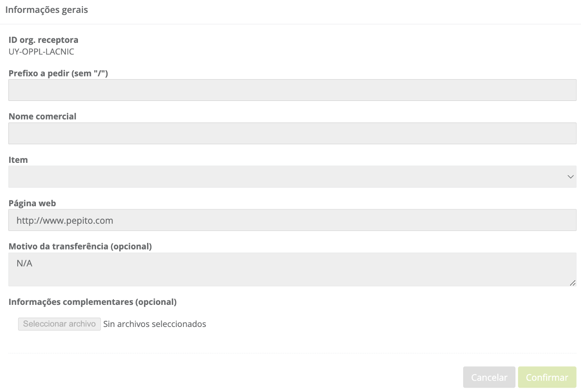The image size is (581, 392).
Task: Click the Prefixo a pedir label
Action: (58, 73)
